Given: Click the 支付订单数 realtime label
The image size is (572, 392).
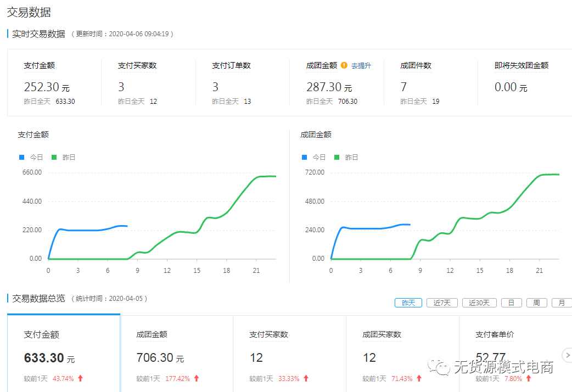Looking at the screenshot, I should pos(231,66).
